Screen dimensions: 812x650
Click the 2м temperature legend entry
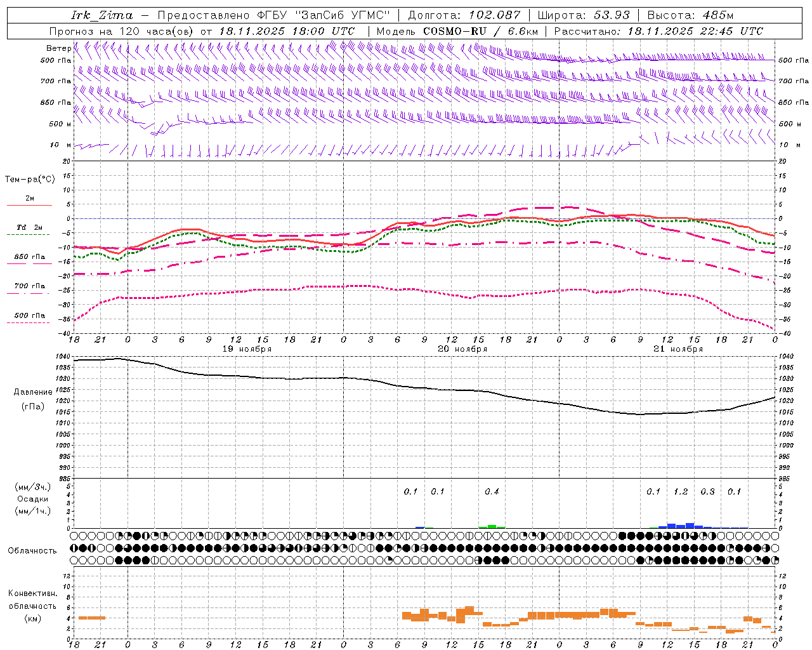pos(30,199)
